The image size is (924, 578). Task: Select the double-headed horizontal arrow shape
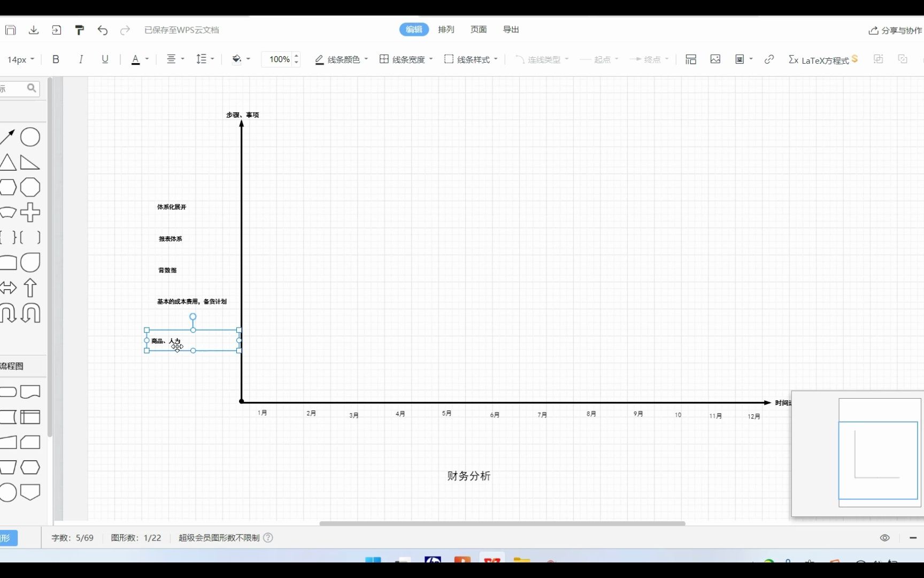click(x=8, y=288)
